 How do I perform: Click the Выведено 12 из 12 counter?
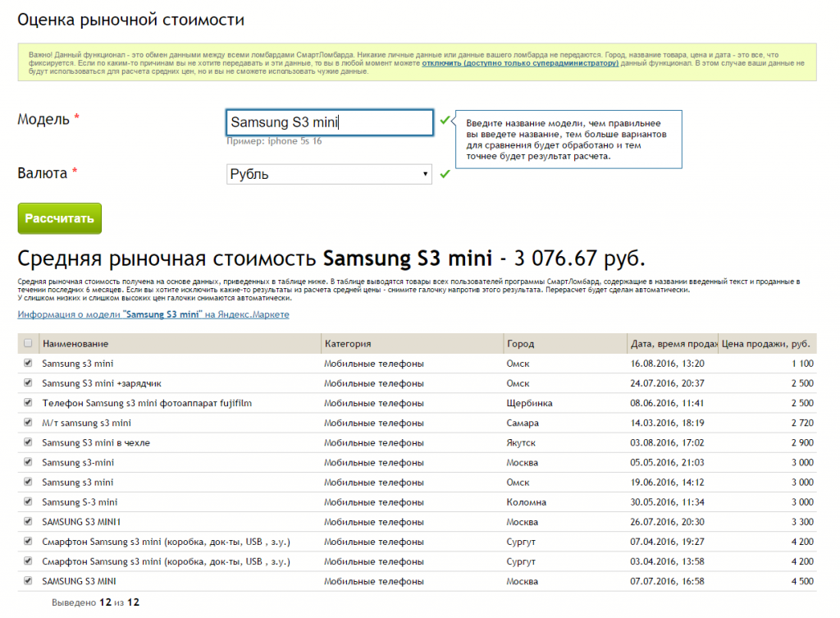click(x=95, y=602)
